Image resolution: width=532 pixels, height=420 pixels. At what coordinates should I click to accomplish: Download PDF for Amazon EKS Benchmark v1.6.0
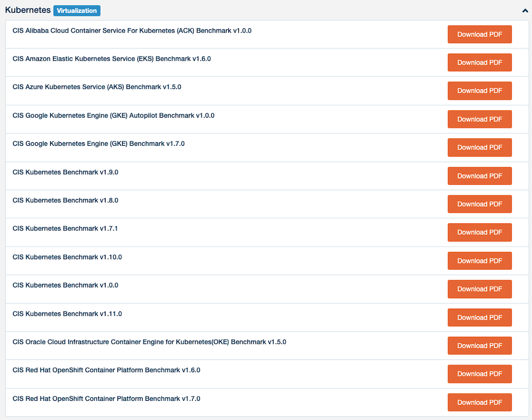tap(479, 62)
